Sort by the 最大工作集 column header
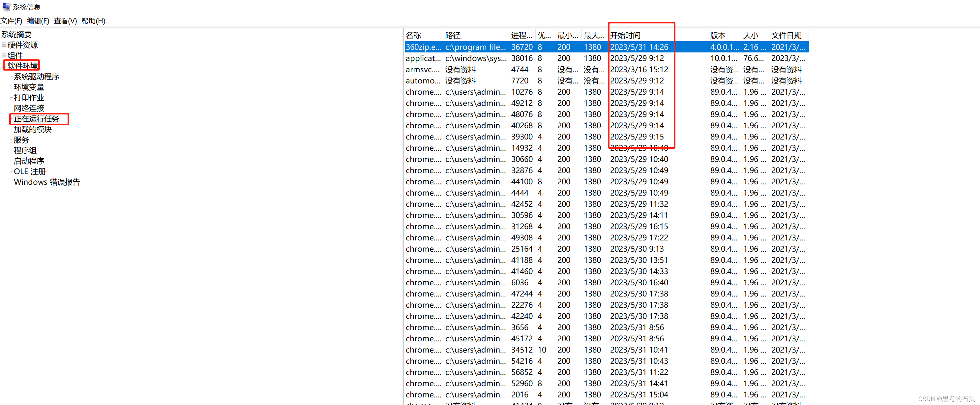 pyautogui.click(x=595, y=35)
